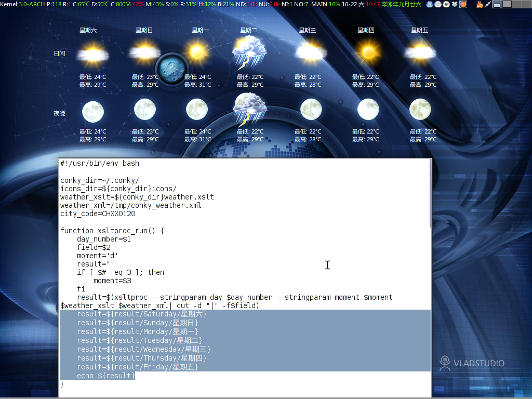Click the 14:47 clock in the top bar

tap(373, 4)
